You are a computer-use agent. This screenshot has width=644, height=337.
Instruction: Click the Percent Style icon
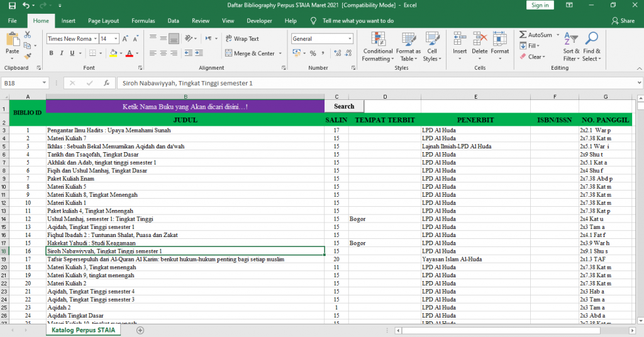[x=313, y=53]
